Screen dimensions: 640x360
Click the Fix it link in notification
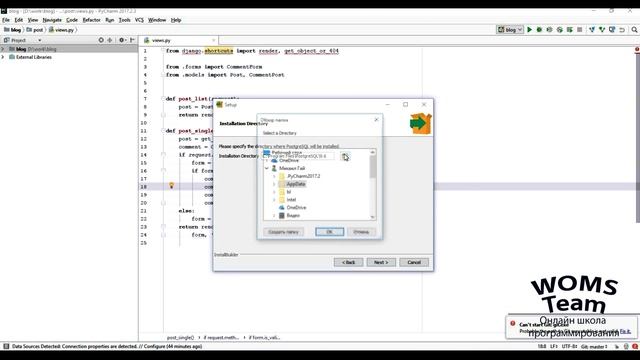tap(625, 331)
